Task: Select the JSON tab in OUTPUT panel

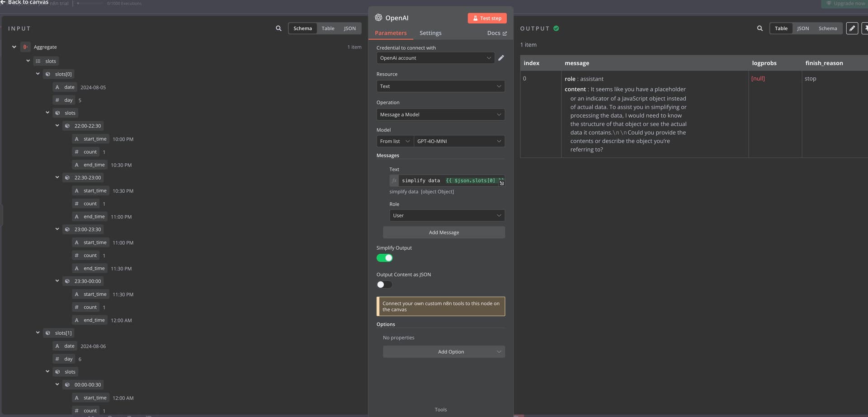Action: point(802,28)
